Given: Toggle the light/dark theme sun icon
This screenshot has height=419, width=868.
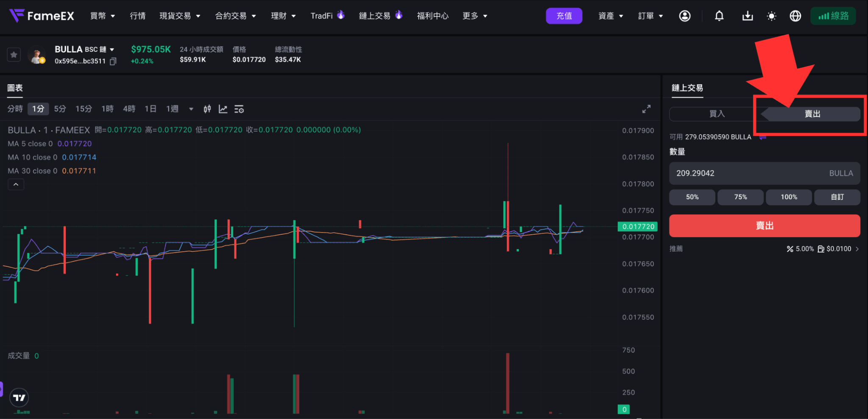Looking at the screenshot, I should pos(771,16).
